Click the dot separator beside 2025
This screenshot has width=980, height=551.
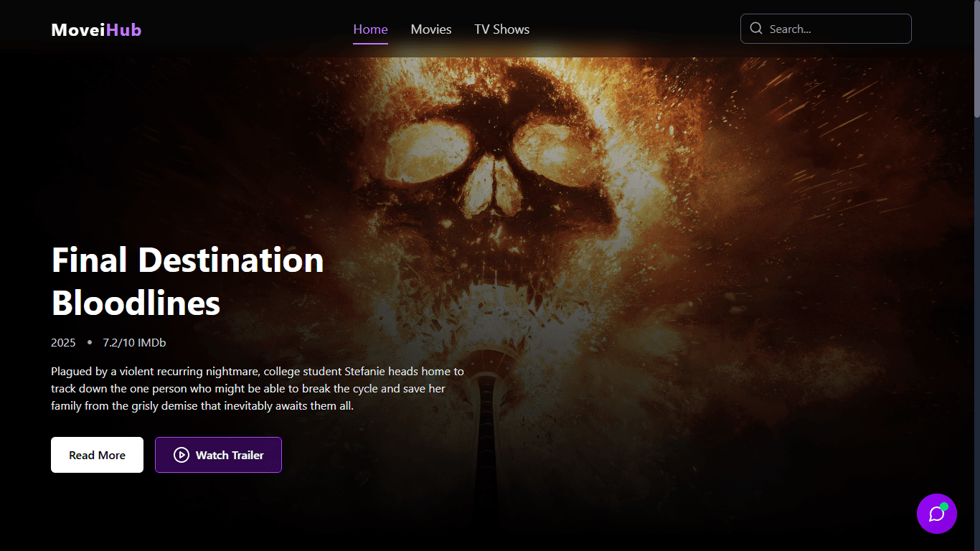point(89,343)
